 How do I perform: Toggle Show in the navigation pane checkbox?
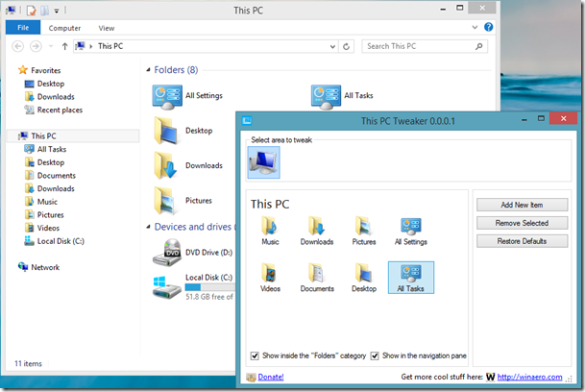[375, 355]
